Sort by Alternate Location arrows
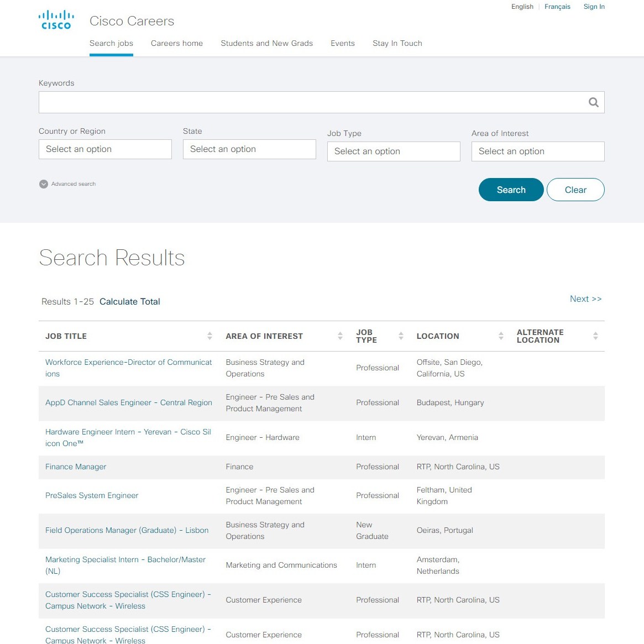644x644 pixels. (595, 336)
